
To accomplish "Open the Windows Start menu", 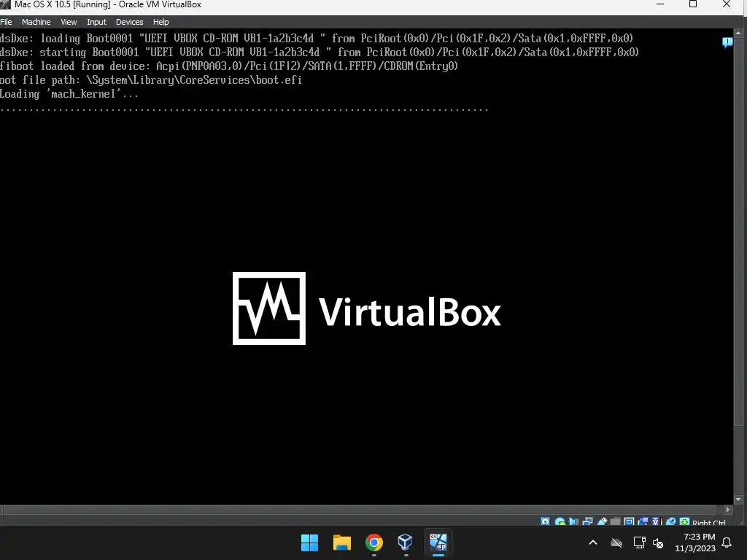I will (x=309, y=542).
